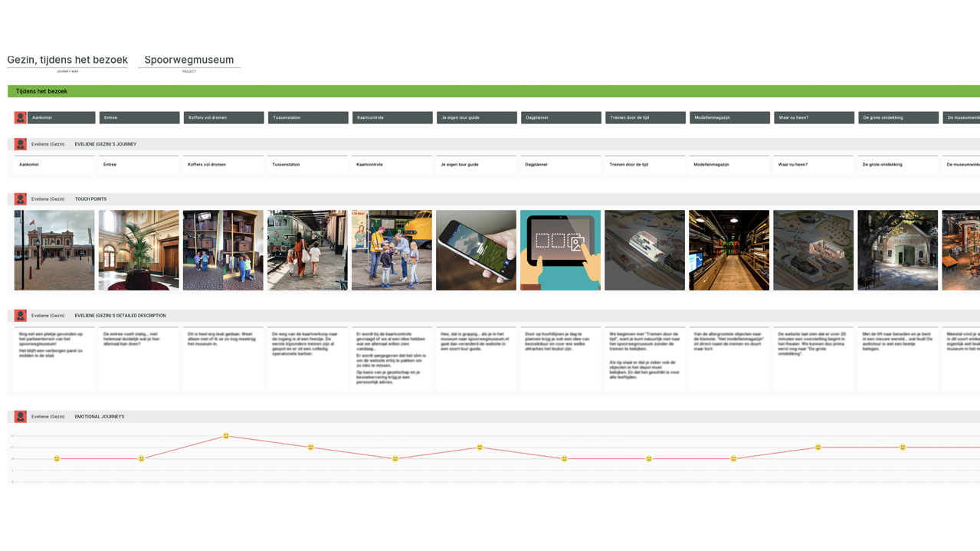This screenshot has height=551, width=980.
Task: Edit the journey map title "Gezin, tijdens het bezoek"
Action: 67,59
